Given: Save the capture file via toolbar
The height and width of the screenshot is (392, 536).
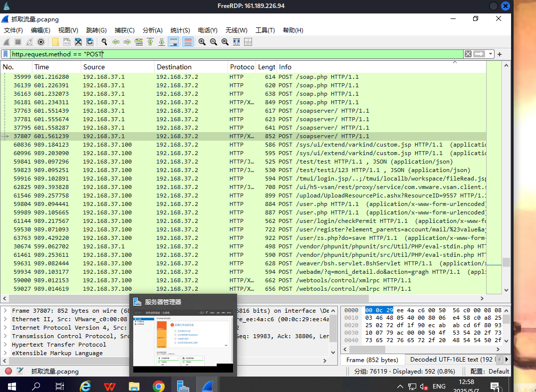Looking at the screenshot, I should pos(67,42).
